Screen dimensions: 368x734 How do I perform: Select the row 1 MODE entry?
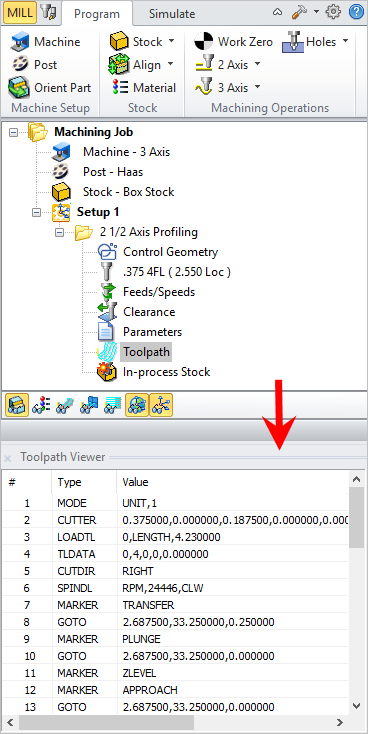pos(175,504)
